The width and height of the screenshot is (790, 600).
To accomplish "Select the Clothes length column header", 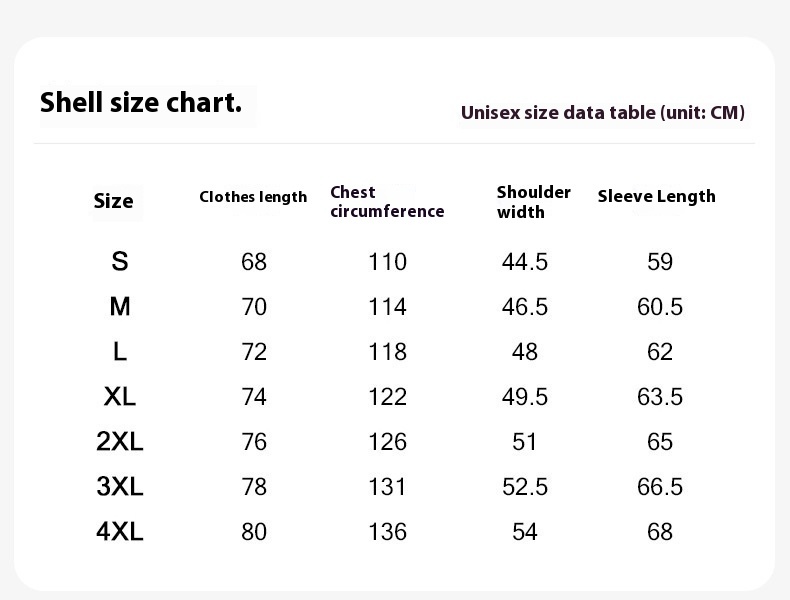I will click(253, 196).
